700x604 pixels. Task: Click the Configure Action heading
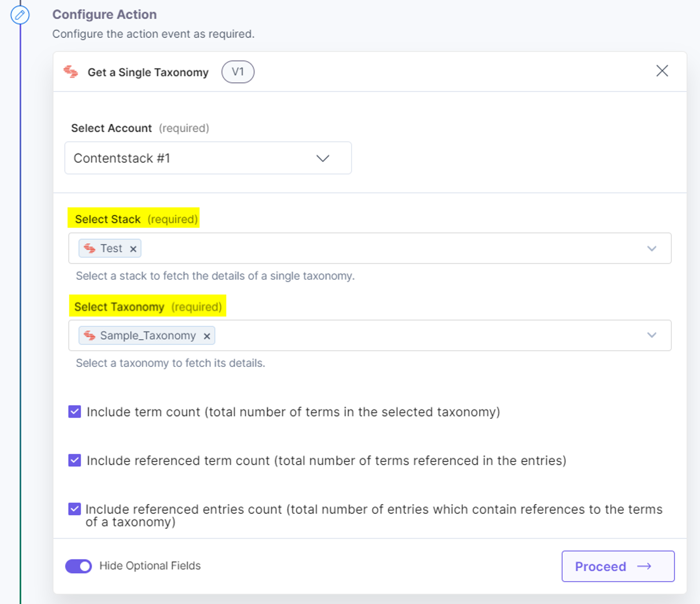104,15
